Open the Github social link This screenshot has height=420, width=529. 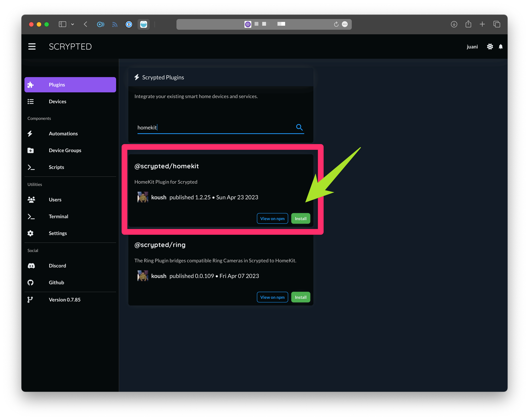pyautogui.click(x=70, y=282)
